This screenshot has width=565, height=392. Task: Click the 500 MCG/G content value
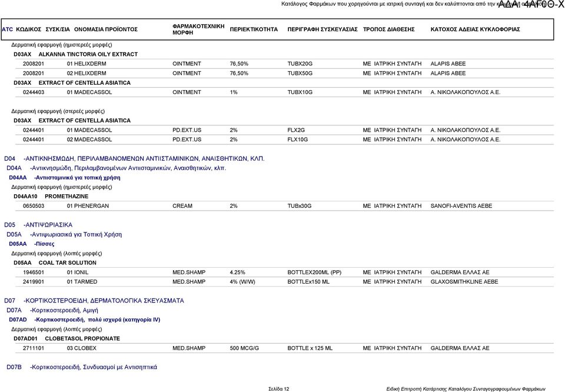pyautogui.click(x=244, y=348)
